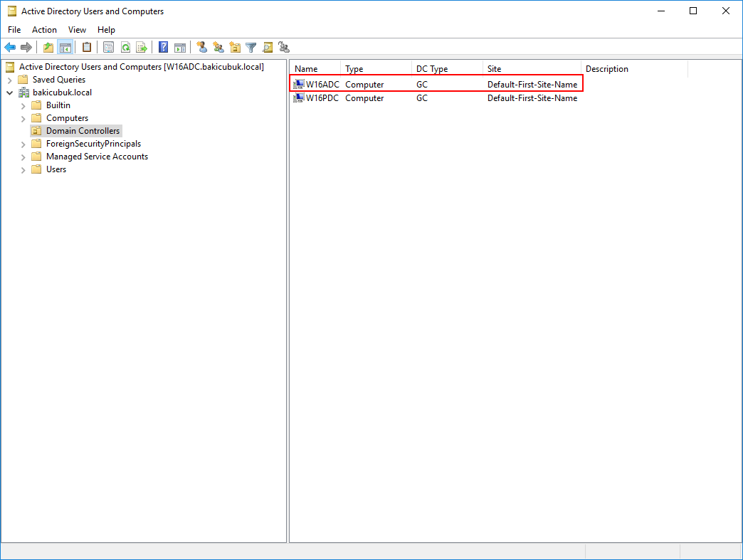Select the Computers tree item
The height and width of the screenshot is (560, 743).
[68, 118]
